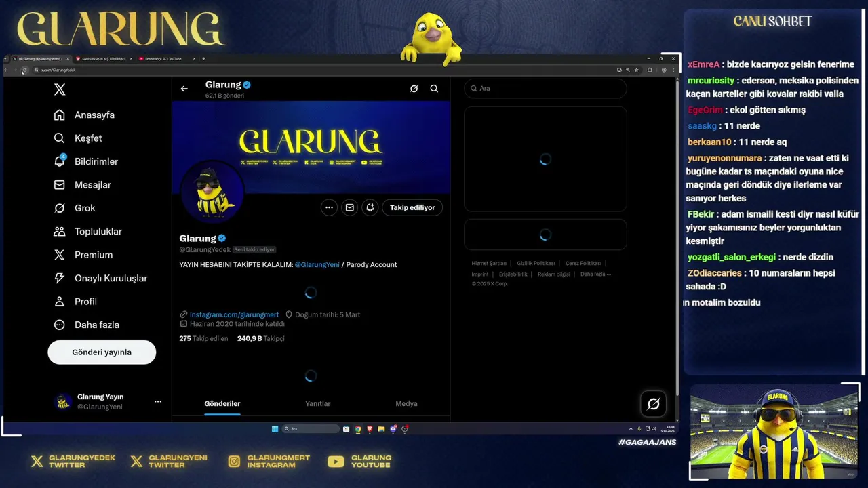The width and height of the screenshot is (868, 488).
Task: Open a new browser tab
Action: (x=203, y=59)
